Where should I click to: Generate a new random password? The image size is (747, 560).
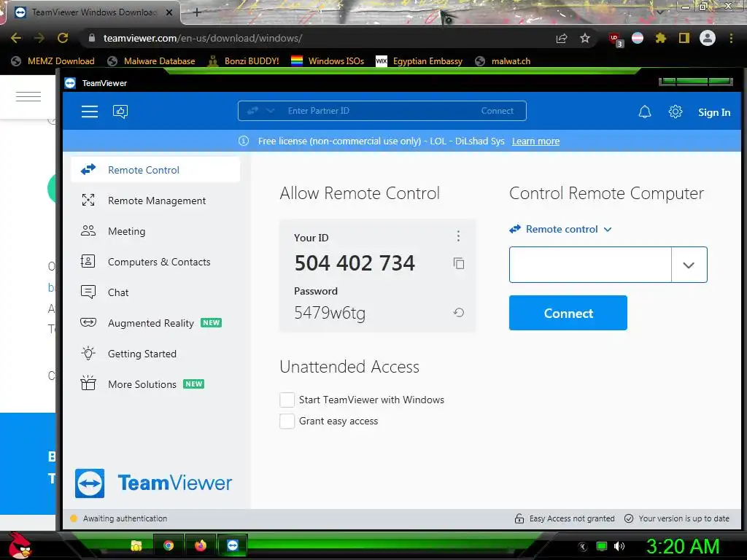(x=459, y=312)
